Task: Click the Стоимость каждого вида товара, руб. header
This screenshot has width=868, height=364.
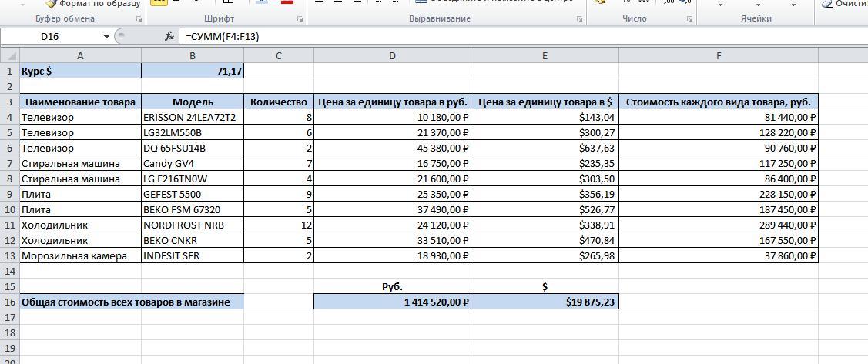Action: [719, 102]
